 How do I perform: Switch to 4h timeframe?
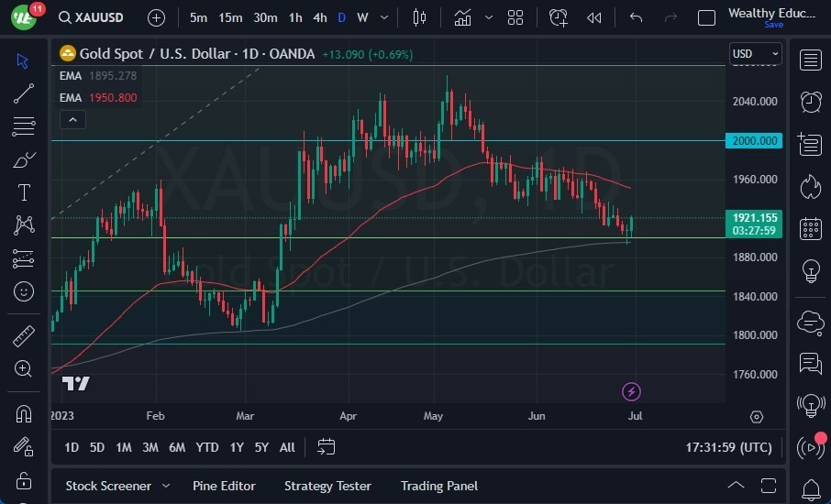coord(319,17)
